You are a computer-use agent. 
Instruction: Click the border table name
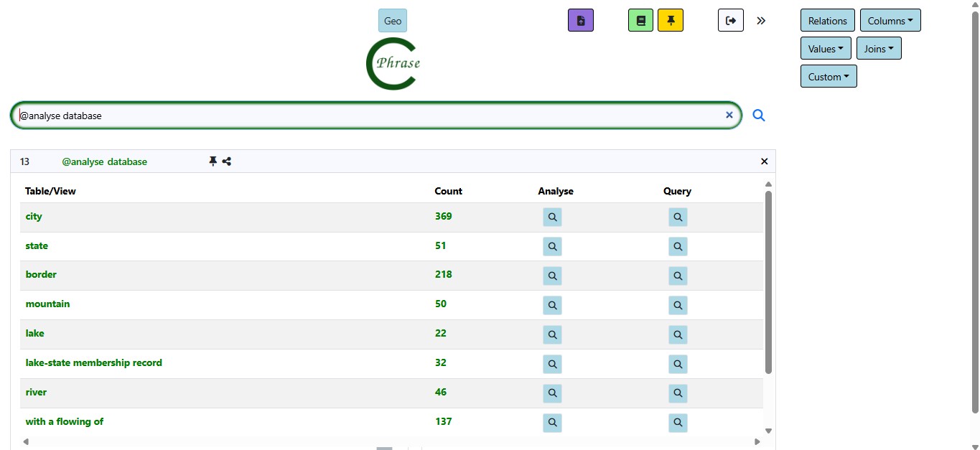(x=41, y=275)
